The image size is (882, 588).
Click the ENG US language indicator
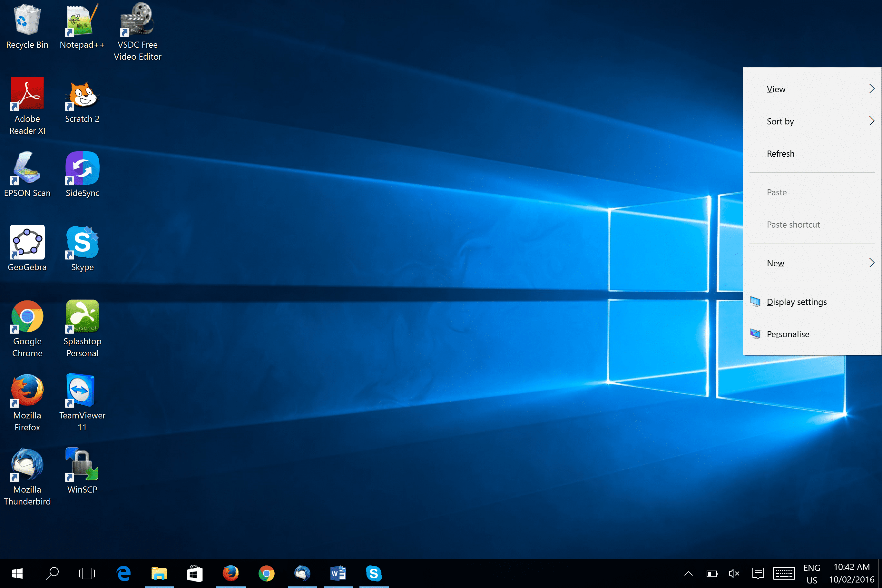click(x=812, y=574)
